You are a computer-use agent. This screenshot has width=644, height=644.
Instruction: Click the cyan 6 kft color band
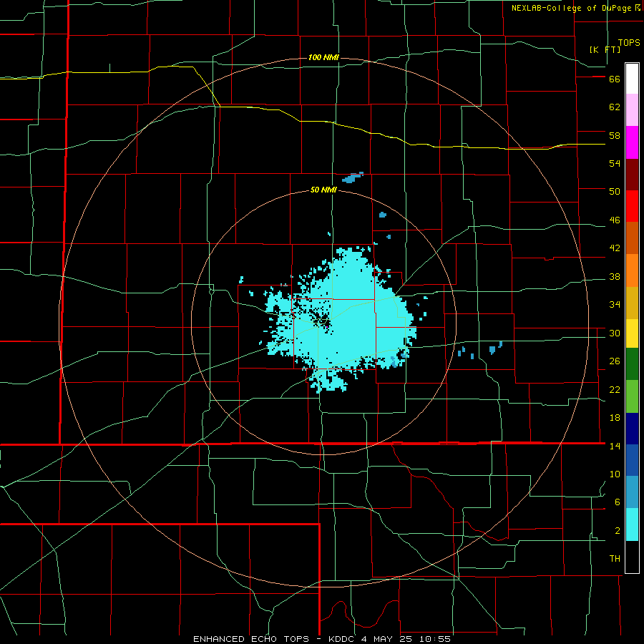pos(632,525)
